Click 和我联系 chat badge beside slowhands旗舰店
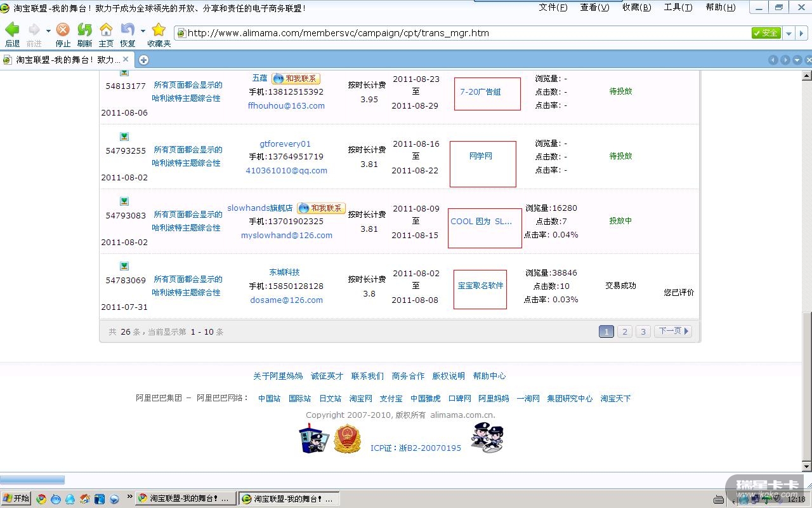The height and width of the screenshot is (508, 812). [x=321, y=208]
